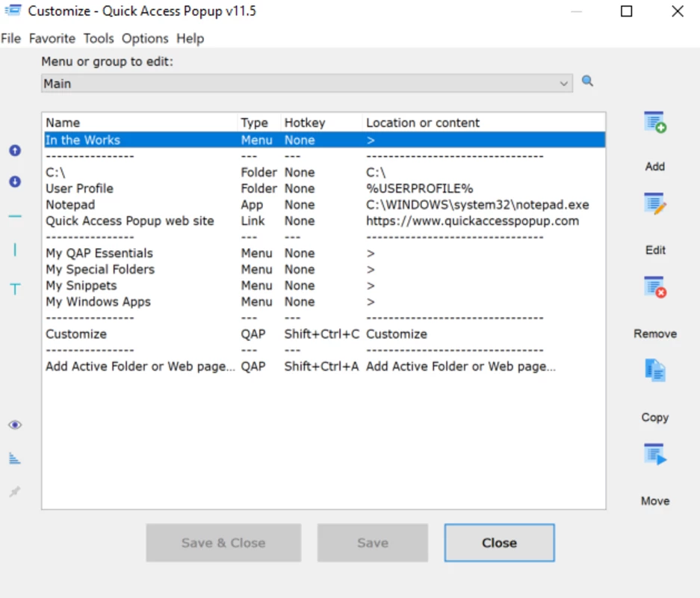Image resolution: width=700 pixels, height=598 pixels.
Task: Click the Shift+Ctrl+A hotkey cell
Action: 322,366
